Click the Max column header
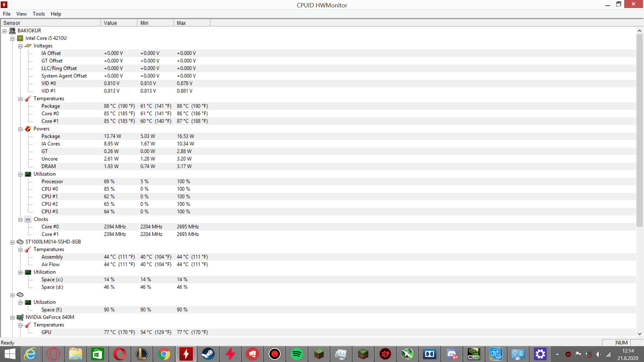The image size is (644, 362). [x=192, y=23]
